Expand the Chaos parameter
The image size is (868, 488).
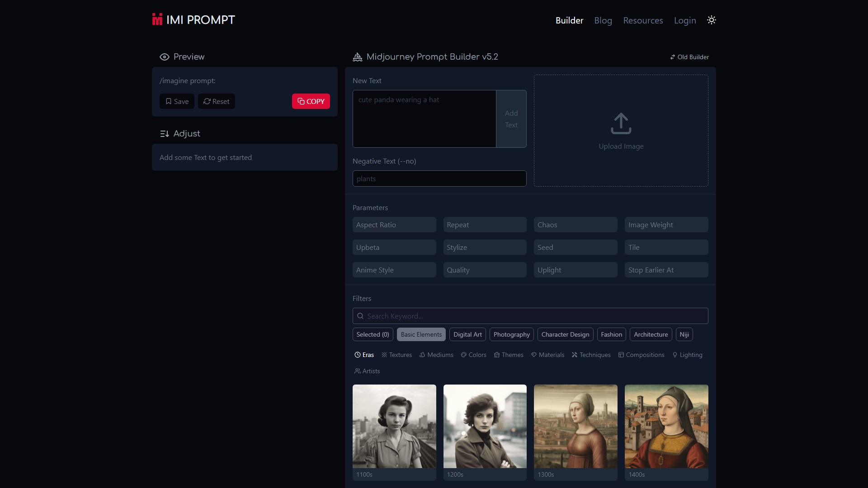(x=576, y=225)
